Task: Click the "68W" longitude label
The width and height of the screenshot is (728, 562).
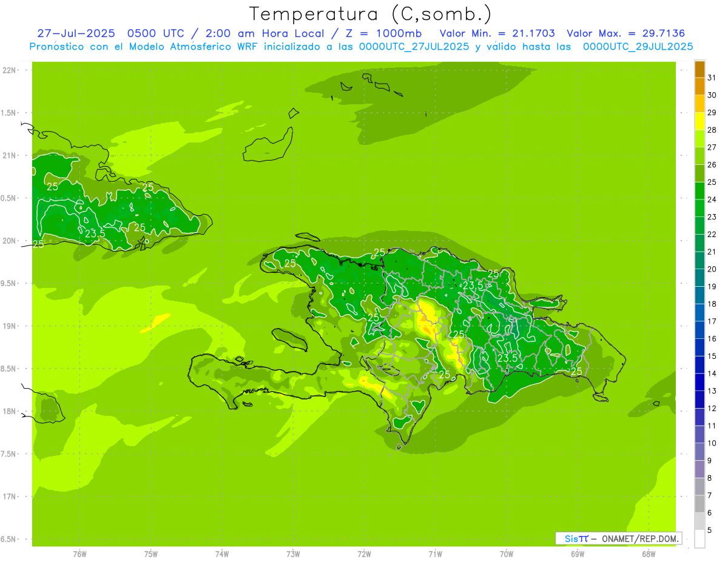Action: [649, 554]
